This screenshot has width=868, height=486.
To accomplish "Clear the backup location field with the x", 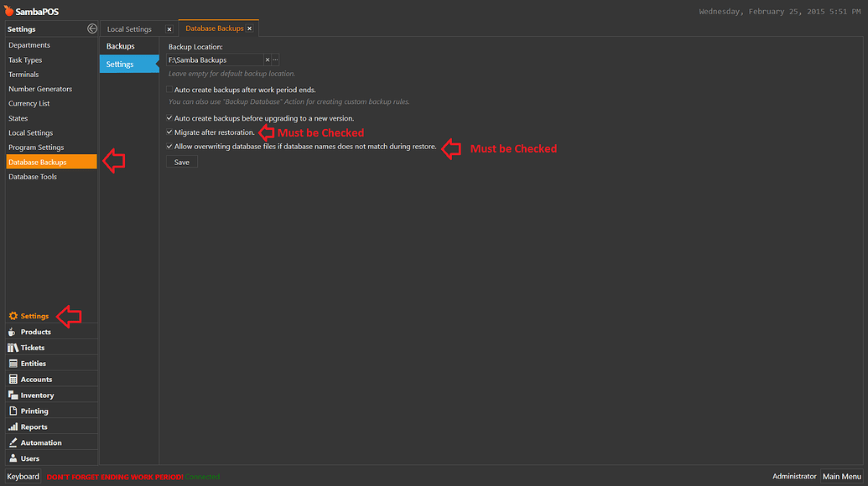I will click(x=266, y=59).
